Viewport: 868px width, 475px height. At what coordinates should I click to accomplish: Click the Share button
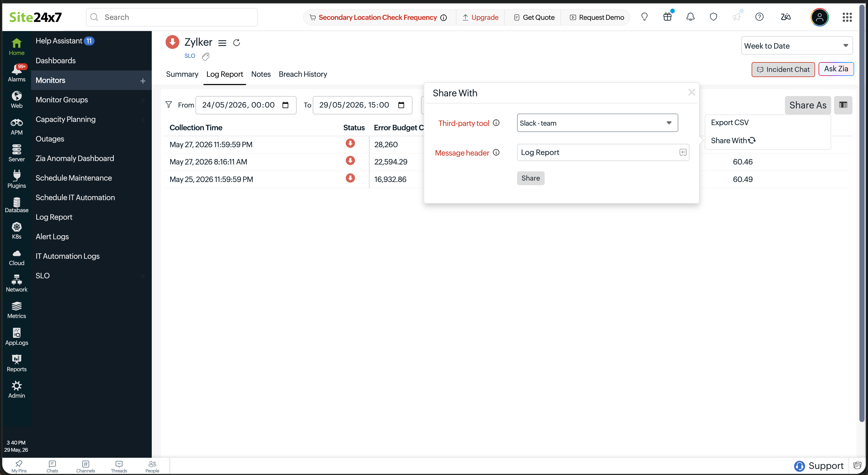click(x=530, y=178)
